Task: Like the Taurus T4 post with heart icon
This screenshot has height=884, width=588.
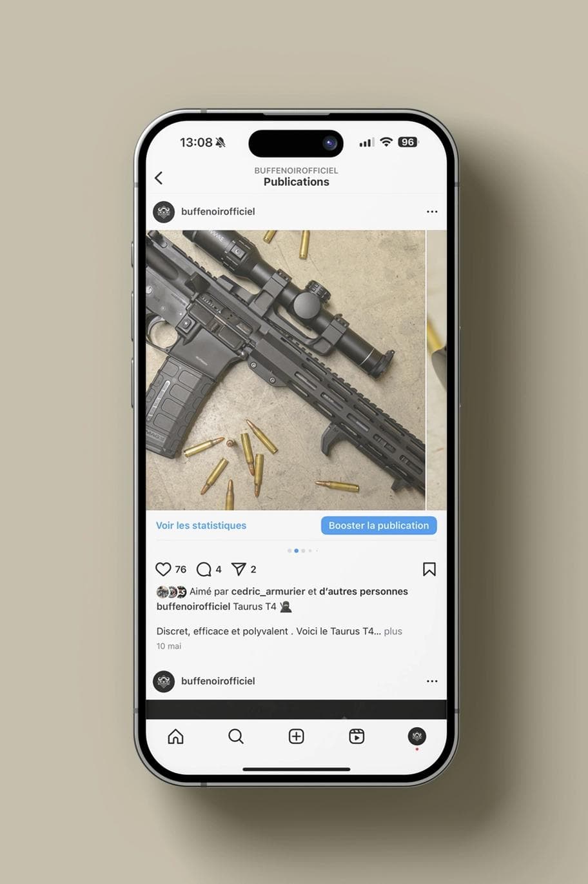Action: coord(163,569)
